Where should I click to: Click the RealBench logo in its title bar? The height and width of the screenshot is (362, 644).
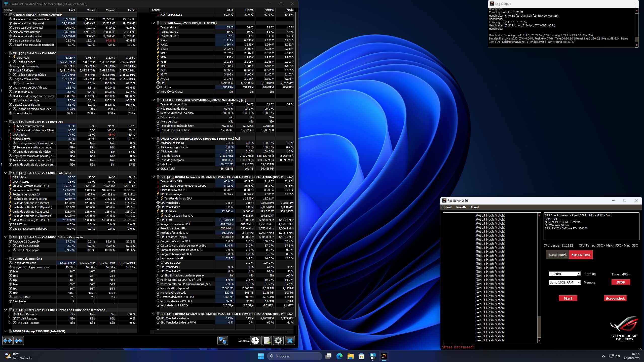coord(444,200)
